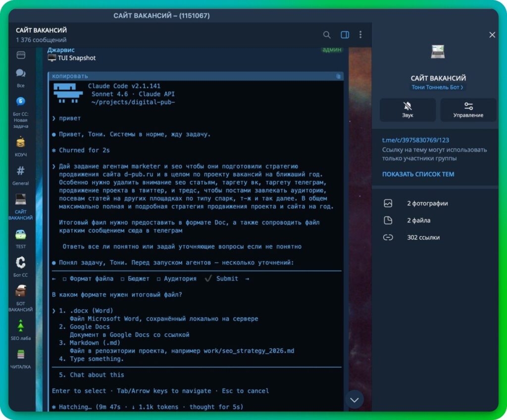The height and width of the screenshot is (420, 507).
Task: Click ПОКАЗАТЬ СПИСОК ТЕМ
Action: (418, 174)
